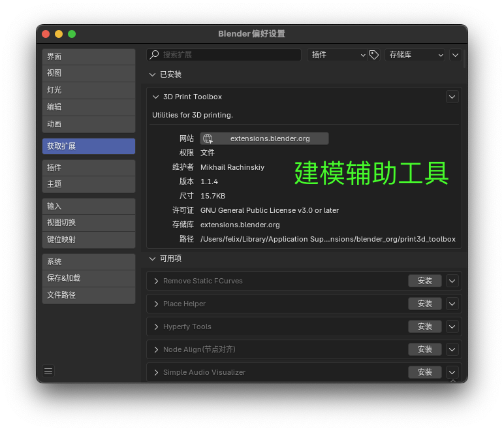Minimize the Blender preferences window
The height and width of the screenshot is (431, 504).
pos(59,34)
